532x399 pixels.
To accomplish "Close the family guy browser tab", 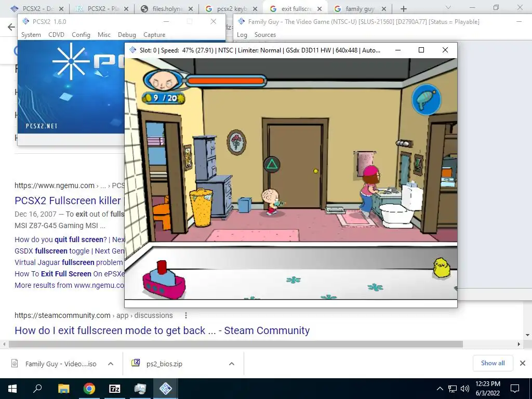I will click(x=384, y=9).
